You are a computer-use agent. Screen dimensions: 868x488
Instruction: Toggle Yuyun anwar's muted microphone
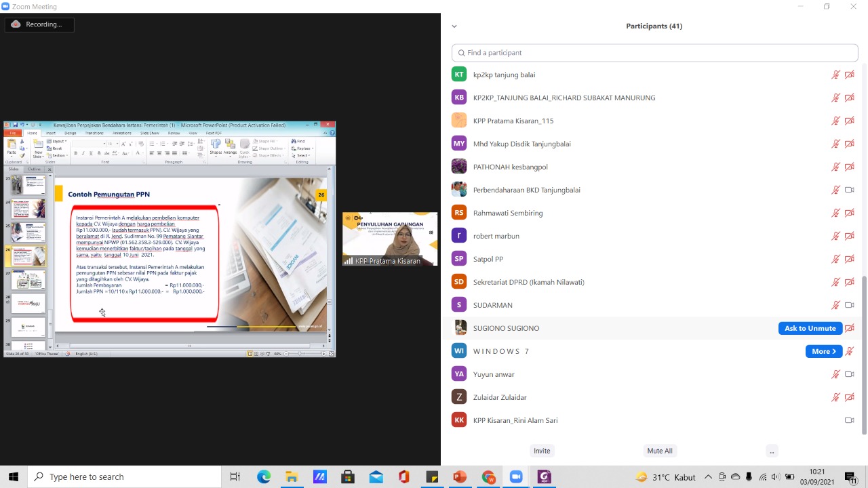[835, 374]
